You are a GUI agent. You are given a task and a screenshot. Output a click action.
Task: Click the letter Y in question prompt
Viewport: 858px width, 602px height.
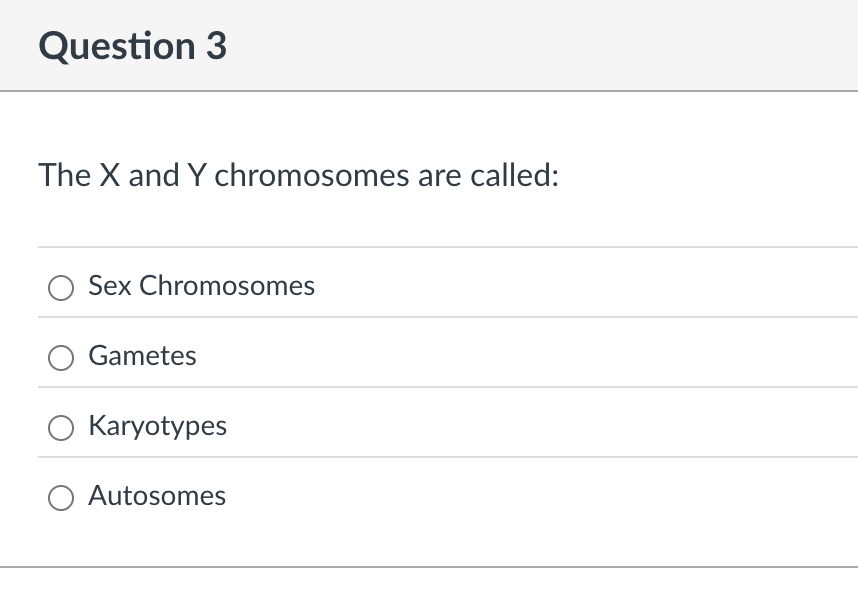197,176
